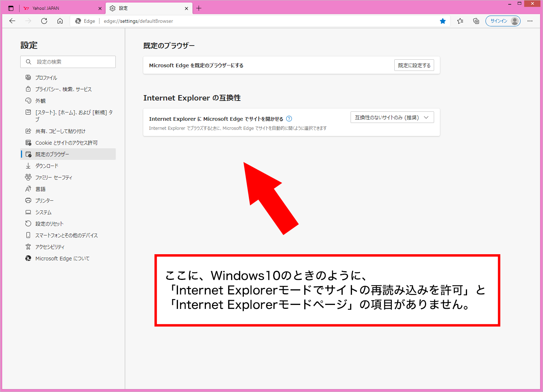Click Internet Explorer の互換性 heading
The image size is (543, 392).
click(x=192, y=98)
